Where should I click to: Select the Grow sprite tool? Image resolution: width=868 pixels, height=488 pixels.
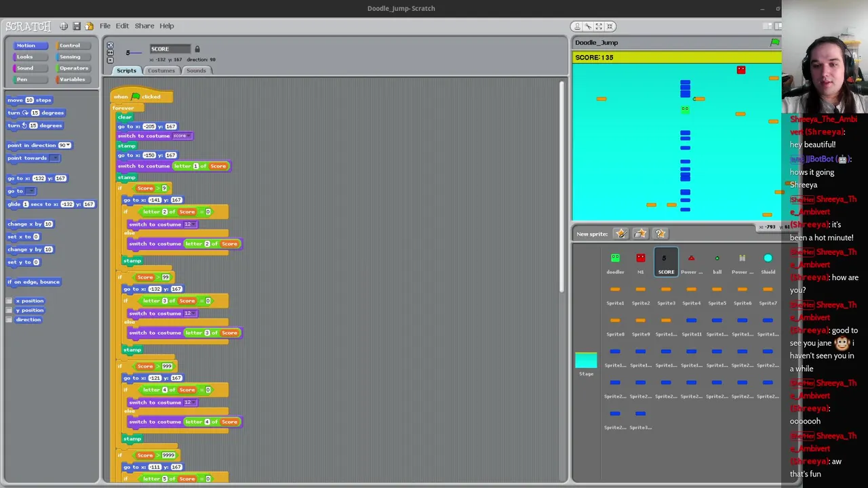pyautogui.click(x=599, y=26)
